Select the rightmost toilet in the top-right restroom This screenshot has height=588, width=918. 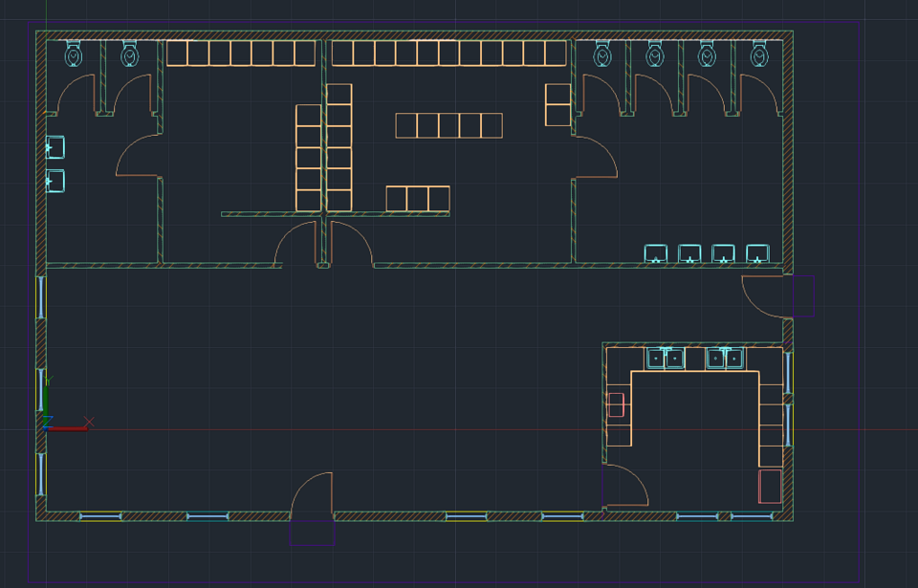click(759, 55)
